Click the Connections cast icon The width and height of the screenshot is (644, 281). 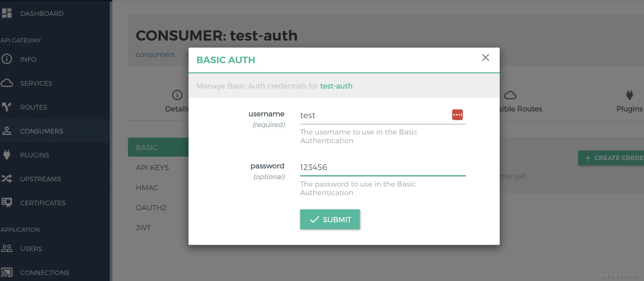(7, 272)
